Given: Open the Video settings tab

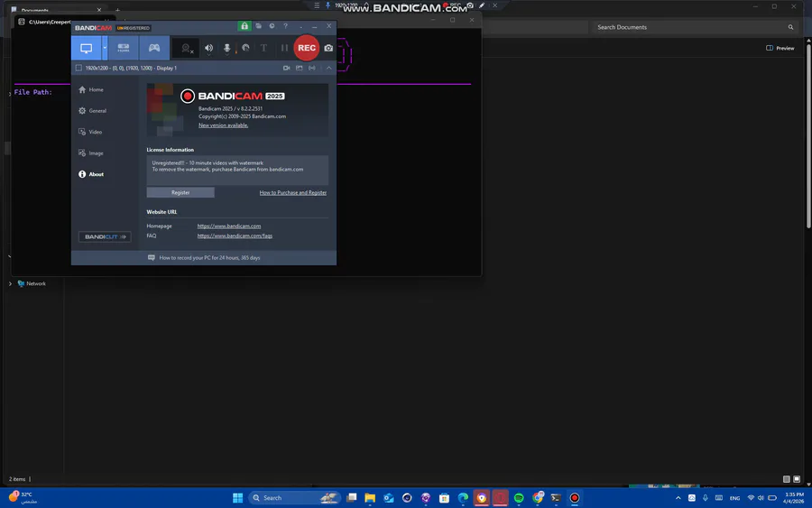Looking at the screenshot, I should pos(90,132).
